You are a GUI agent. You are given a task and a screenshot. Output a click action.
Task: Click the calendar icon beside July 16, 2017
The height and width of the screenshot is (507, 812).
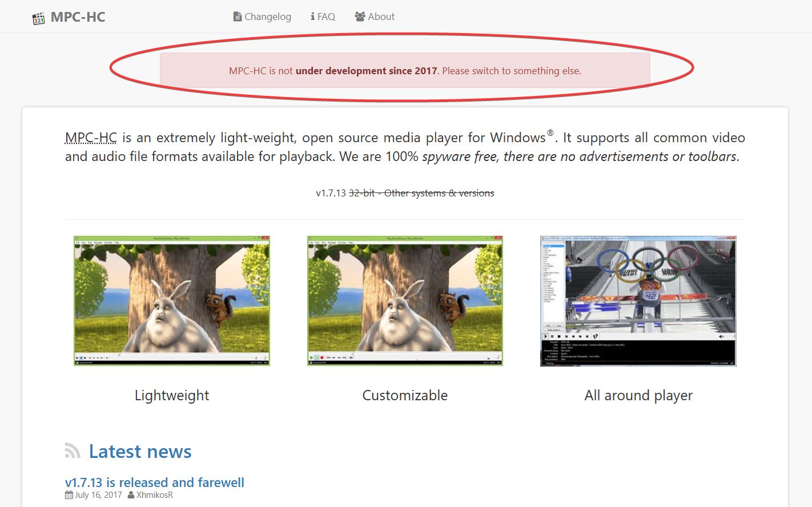(69, 495)
